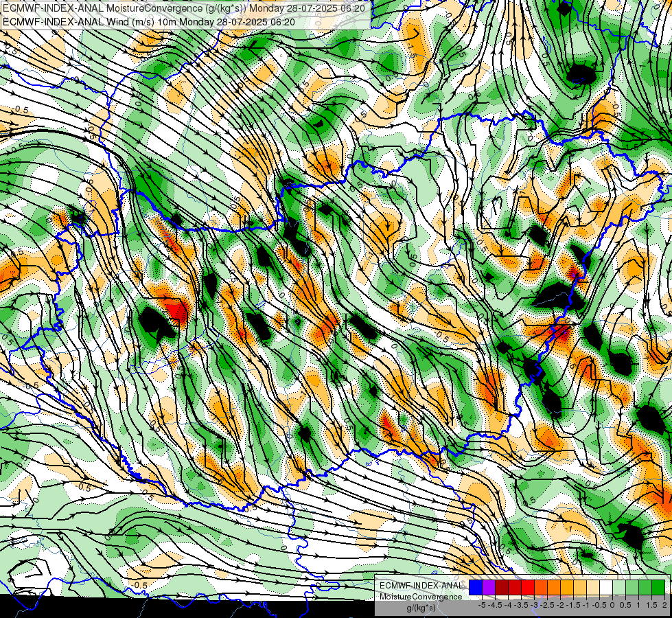The width and height of the screenshot is (672, 618).
Task: Click the -3 tick label on legend scale
Action: click(534, 605)
